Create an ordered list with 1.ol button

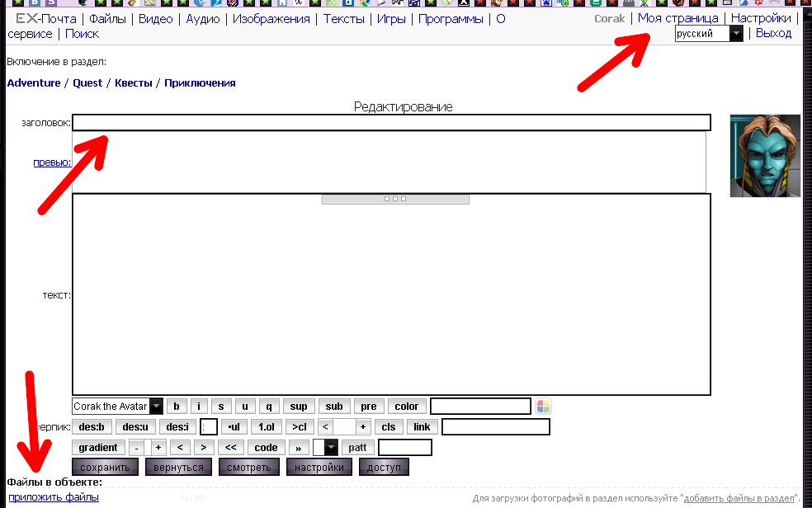point(265,426)
